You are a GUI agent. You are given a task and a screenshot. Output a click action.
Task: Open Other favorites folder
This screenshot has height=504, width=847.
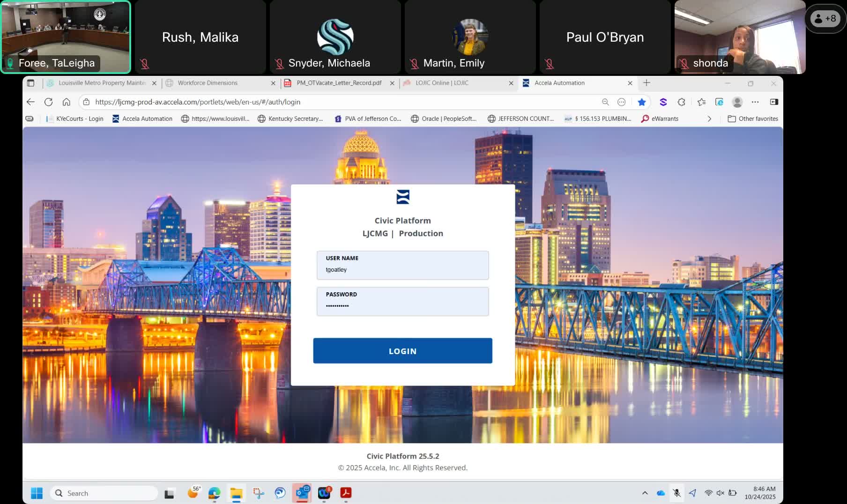[753, 119]
